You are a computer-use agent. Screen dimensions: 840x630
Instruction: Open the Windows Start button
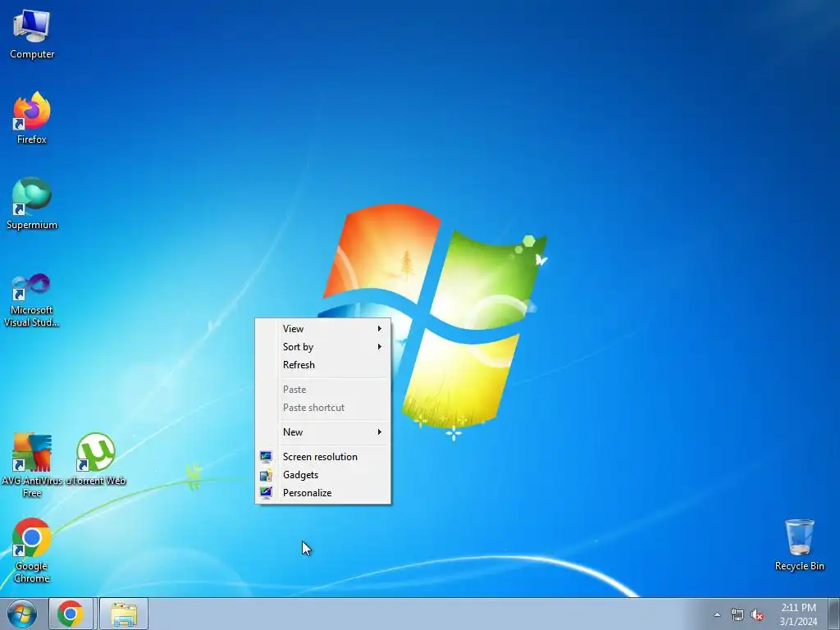[22, 614]
